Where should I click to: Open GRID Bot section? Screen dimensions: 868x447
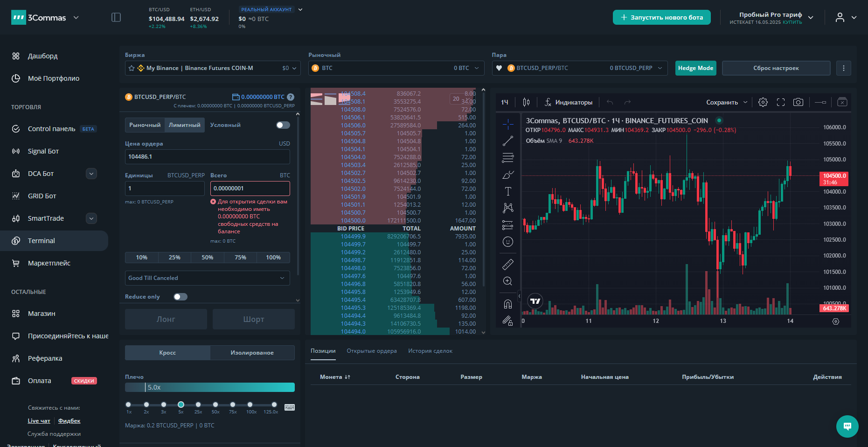coord(42,196)
